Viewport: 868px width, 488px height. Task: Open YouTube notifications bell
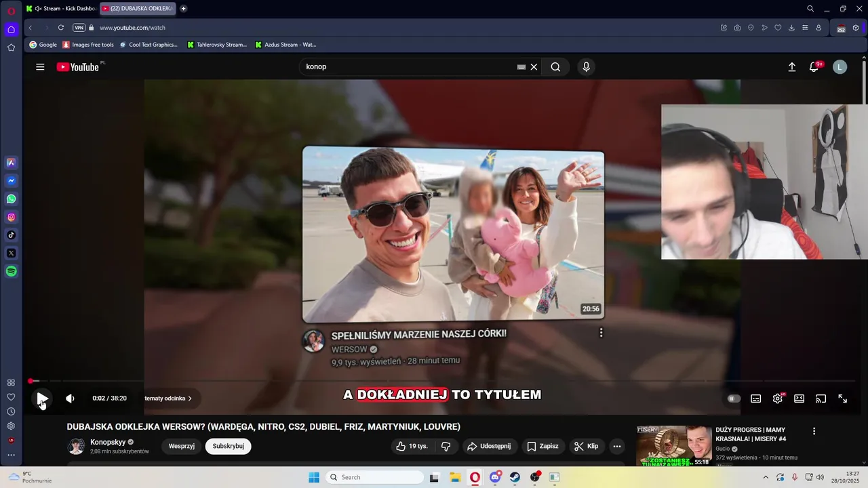pos(814,67)
